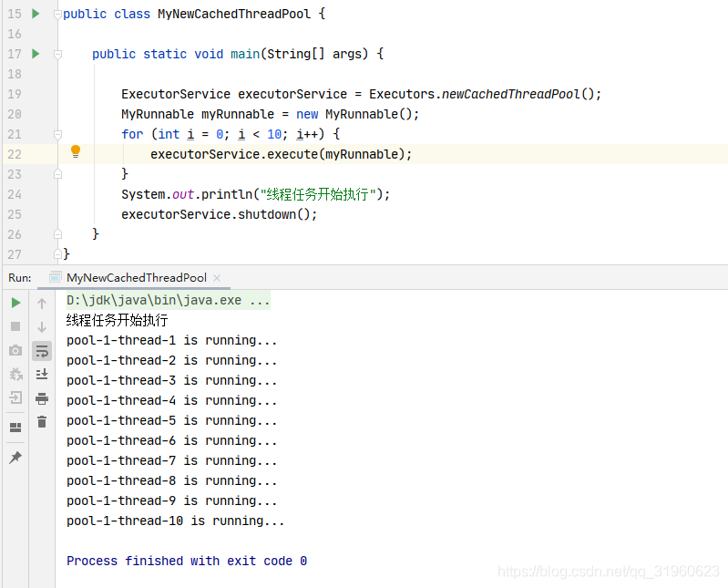This screenshot has width=728, height=588.
Task: Click line number 22 in the gutter
Action: tap(15, 154)
